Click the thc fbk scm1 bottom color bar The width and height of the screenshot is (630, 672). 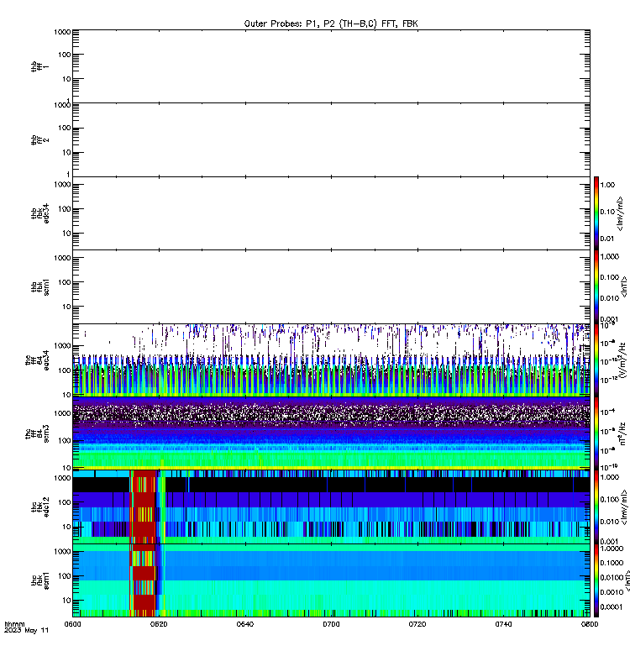coord(596,580)
